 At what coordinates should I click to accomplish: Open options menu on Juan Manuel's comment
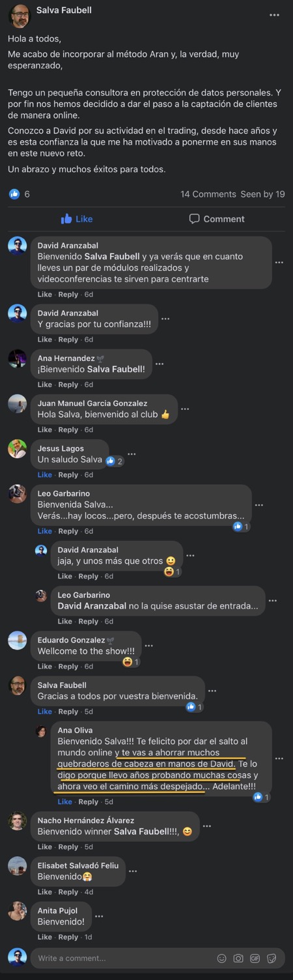[185, 409]
